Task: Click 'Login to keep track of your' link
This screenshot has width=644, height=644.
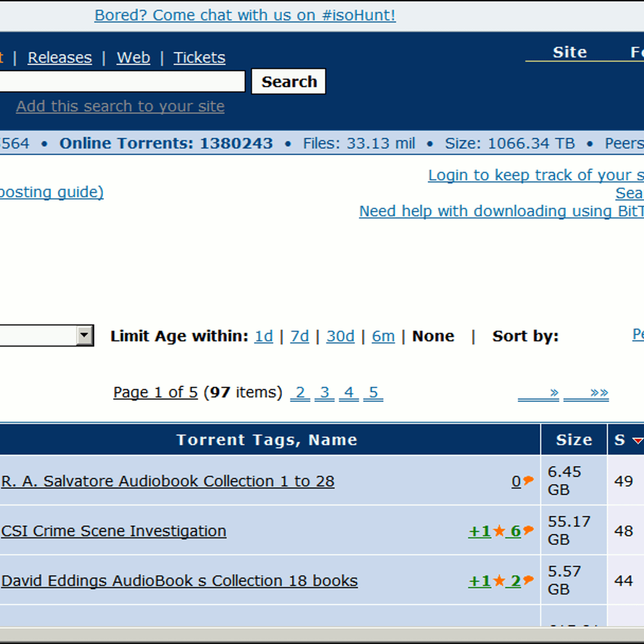Action: click(536, 175)
